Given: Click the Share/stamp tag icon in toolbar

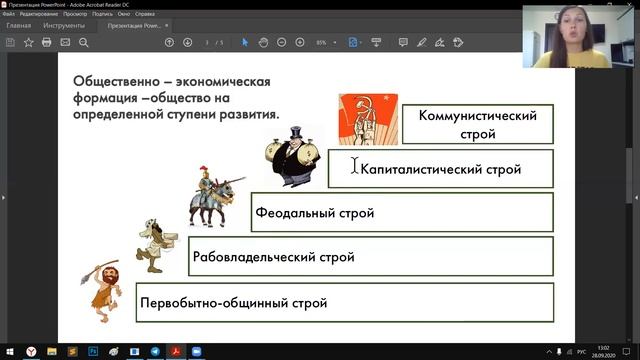Looking at the screenshot, I should click(458, 42).
